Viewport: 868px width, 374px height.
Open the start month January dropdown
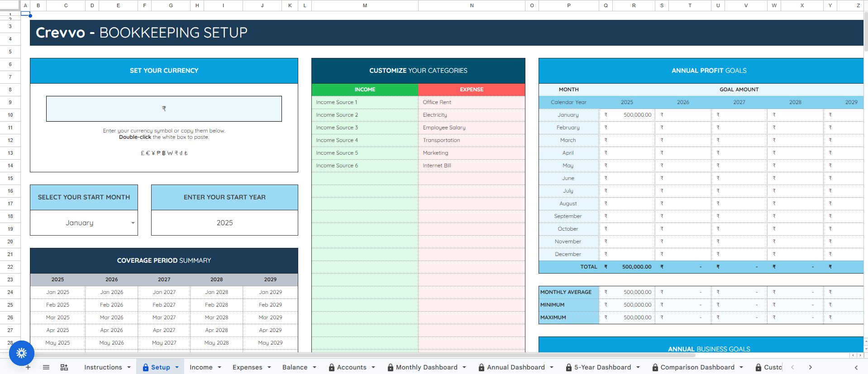(x=133, y=223)
